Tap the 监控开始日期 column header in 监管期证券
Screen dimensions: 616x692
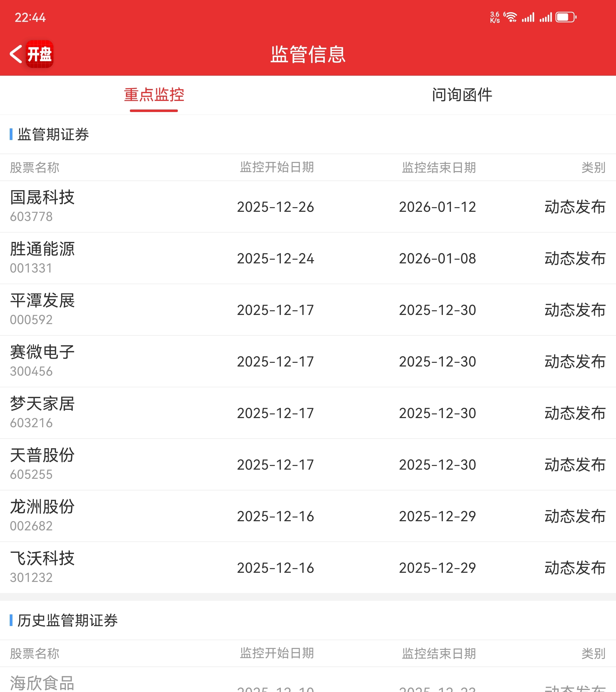pos(277,167)
